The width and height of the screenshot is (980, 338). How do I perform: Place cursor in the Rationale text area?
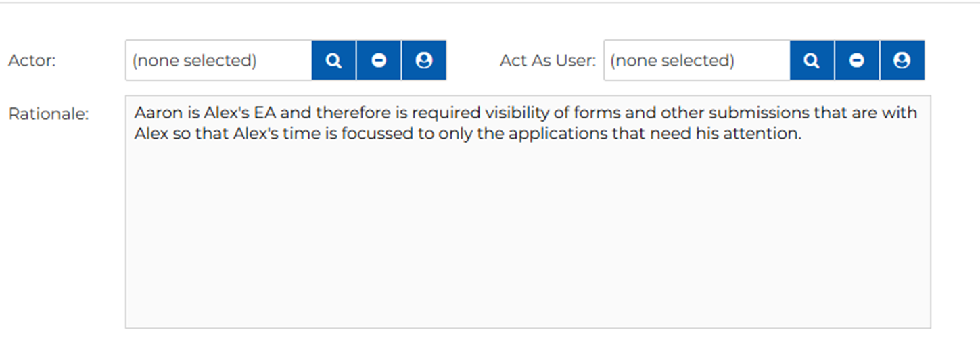click(x=528, y=237)
